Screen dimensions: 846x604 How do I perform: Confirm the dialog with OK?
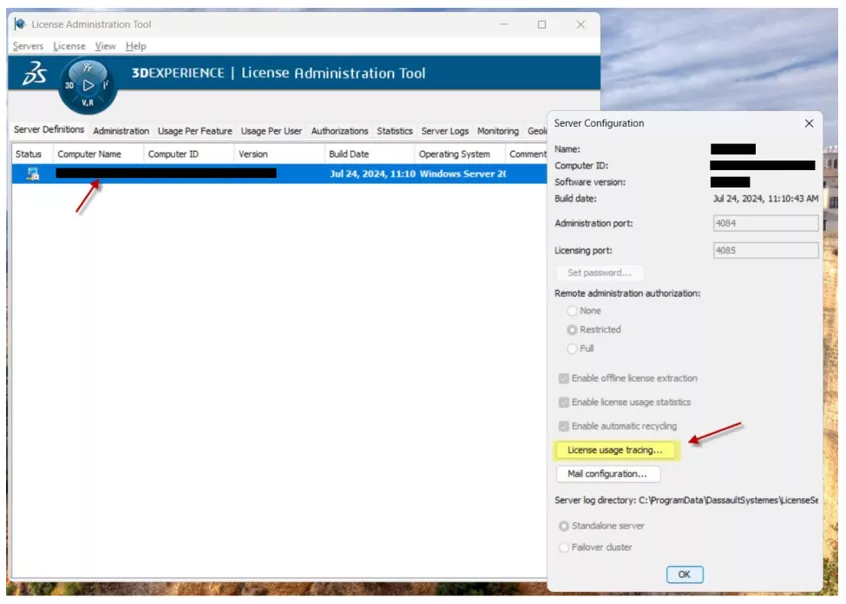tap(684, 574)
